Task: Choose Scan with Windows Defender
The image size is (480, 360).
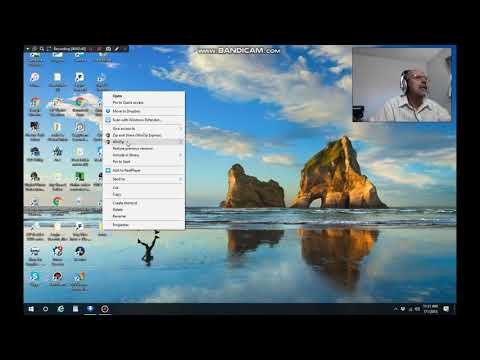Action: click(144, 120)
